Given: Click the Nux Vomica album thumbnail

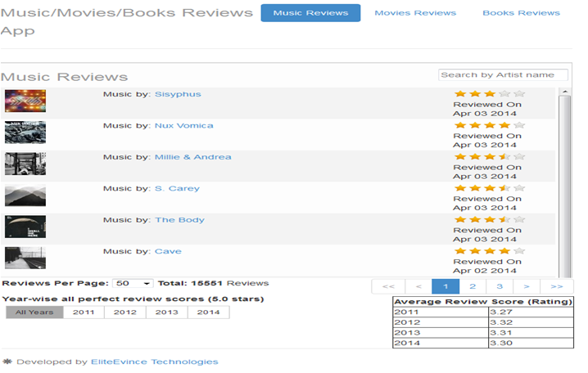Looking at the screenshot, I should coord(25,133).
